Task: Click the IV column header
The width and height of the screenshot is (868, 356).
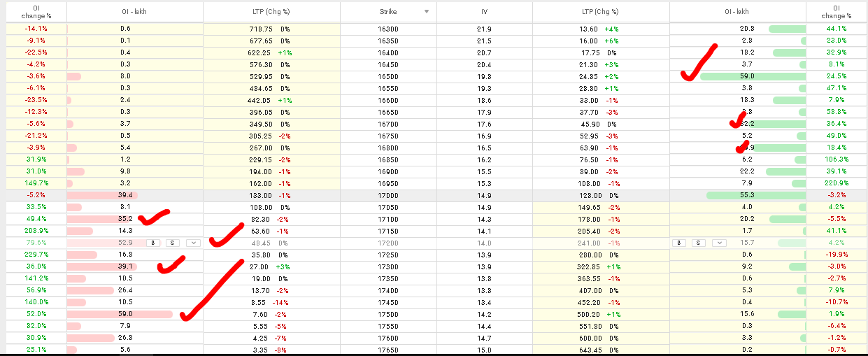Action: click(484, 12)
